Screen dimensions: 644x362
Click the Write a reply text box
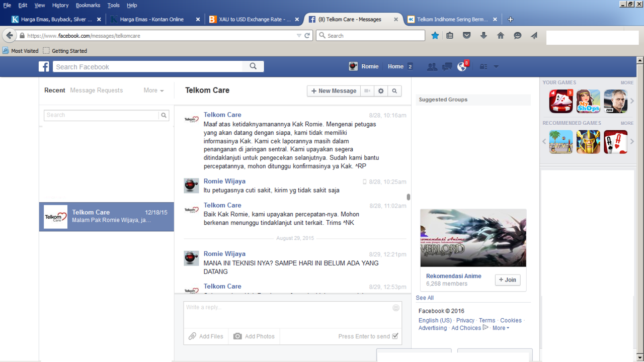point(293,315)
